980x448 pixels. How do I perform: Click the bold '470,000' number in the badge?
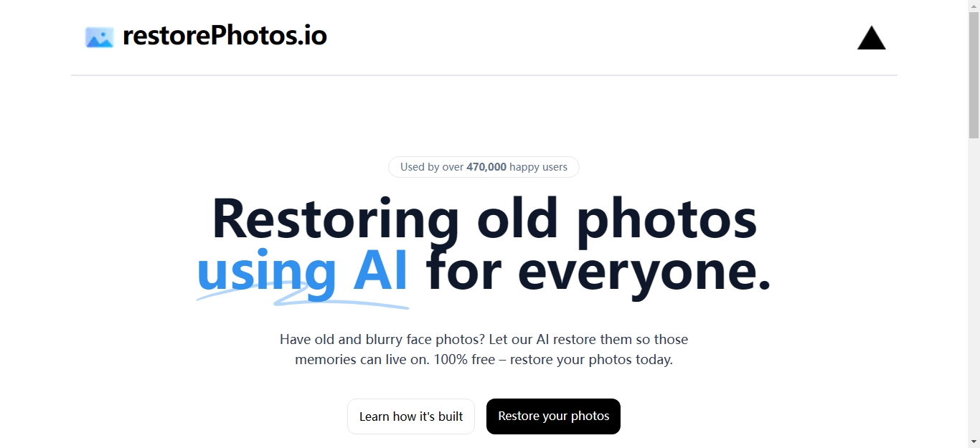[x=486, y=167]
